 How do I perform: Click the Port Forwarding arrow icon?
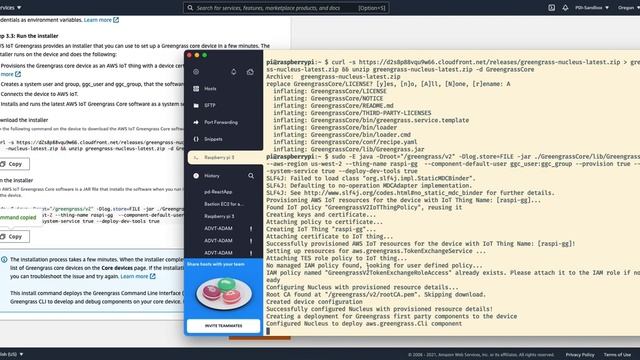(196, 122)
